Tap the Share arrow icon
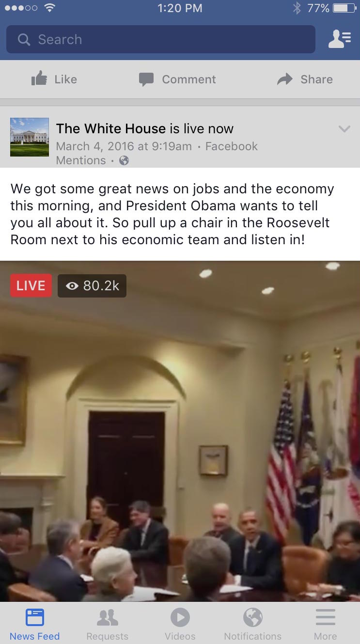 [x=285, y=79]
